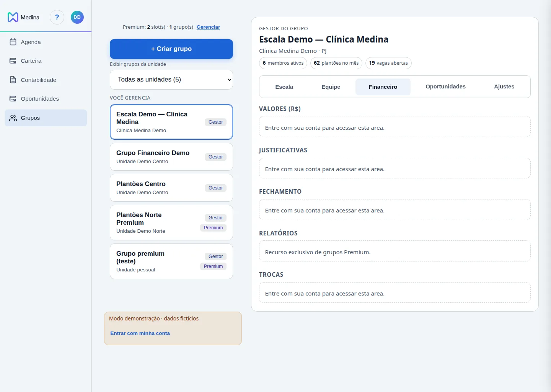This screenshot has height=392, width=551.
Task: Click the + Criar grupo button
Action: [x=171, y=49]
